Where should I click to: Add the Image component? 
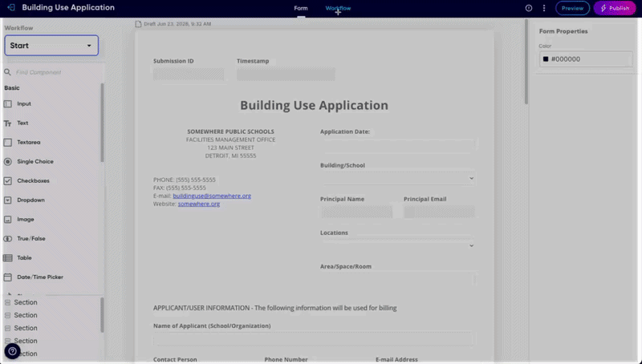(26, 219)
